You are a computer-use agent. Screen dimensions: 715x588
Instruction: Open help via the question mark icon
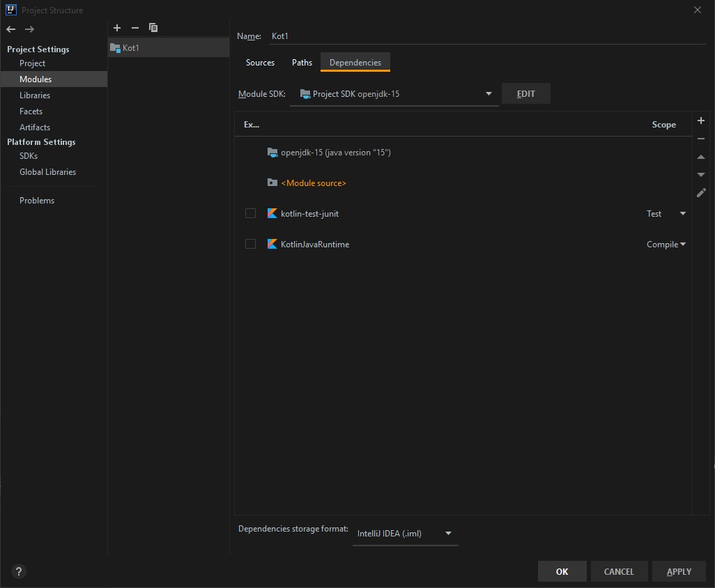pyautogui.click(x=18, y=571)
